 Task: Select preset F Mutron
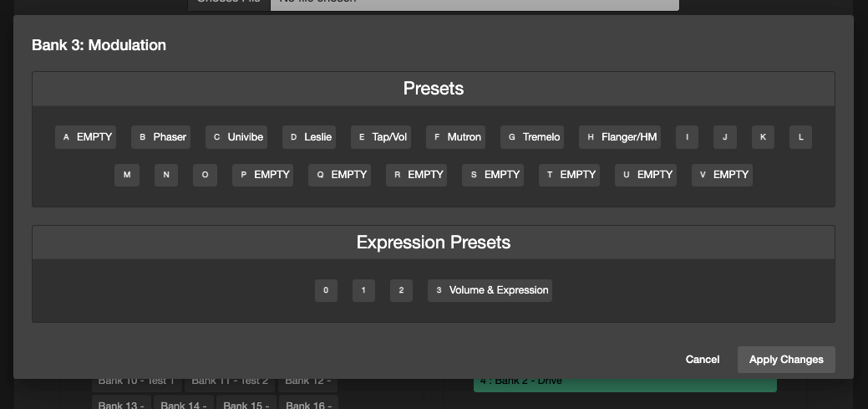(x=455, y=137)
